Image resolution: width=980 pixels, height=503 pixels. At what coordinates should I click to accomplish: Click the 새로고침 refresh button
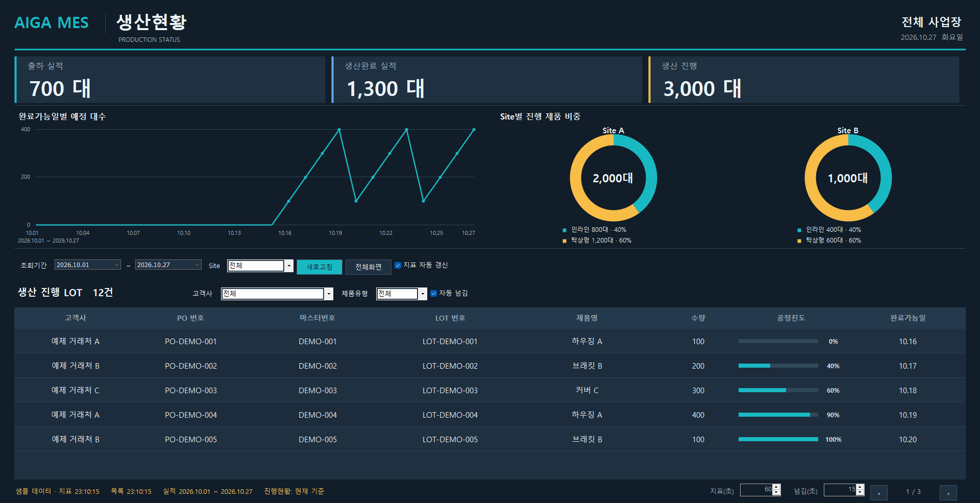tap(320, 267)
